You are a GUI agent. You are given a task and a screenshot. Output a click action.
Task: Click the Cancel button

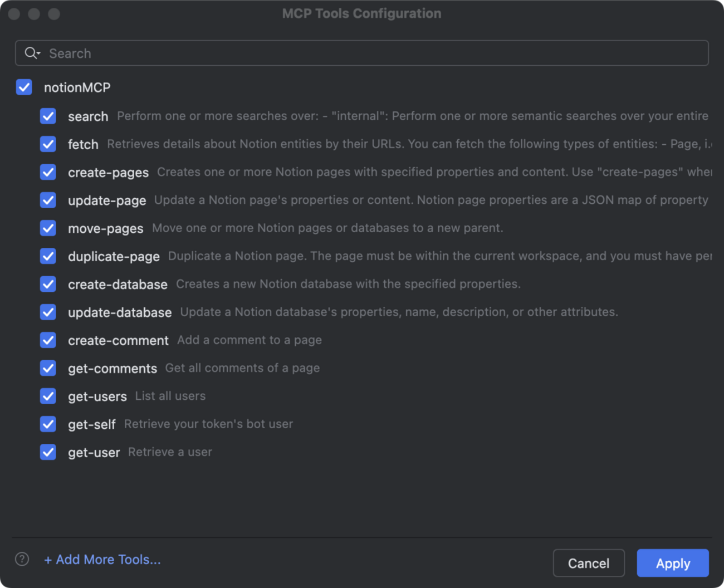[589, 563]
